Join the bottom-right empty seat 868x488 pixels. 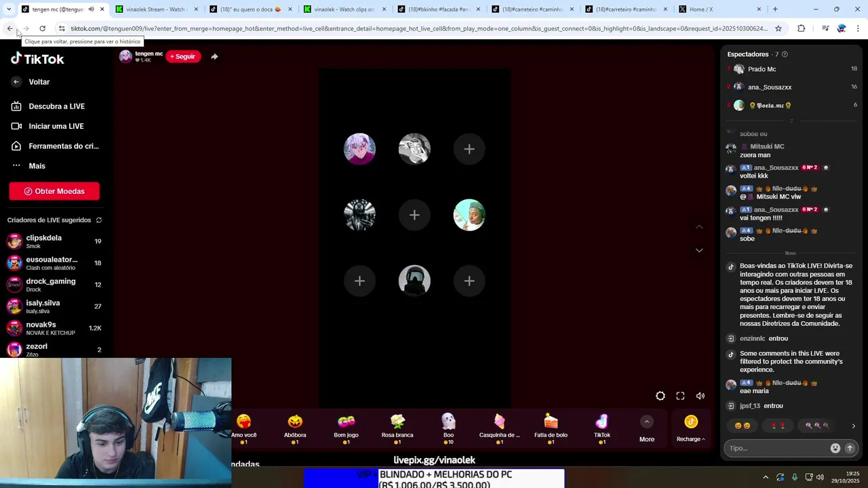pos(469,281)
